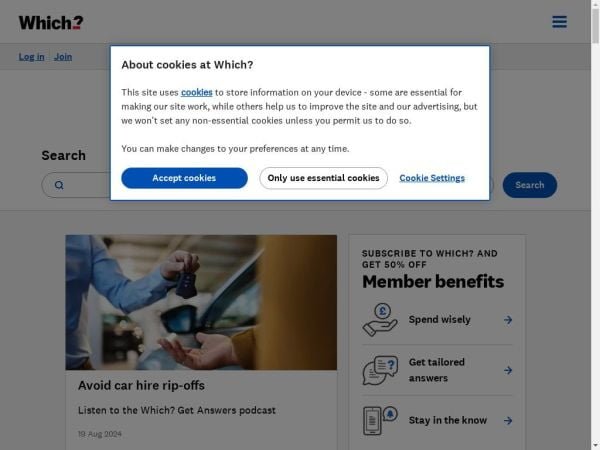This screenshot has height=450, width=600.
Task: Click the blue Search button
Action: pyautogui.click(x=530, y=185)
